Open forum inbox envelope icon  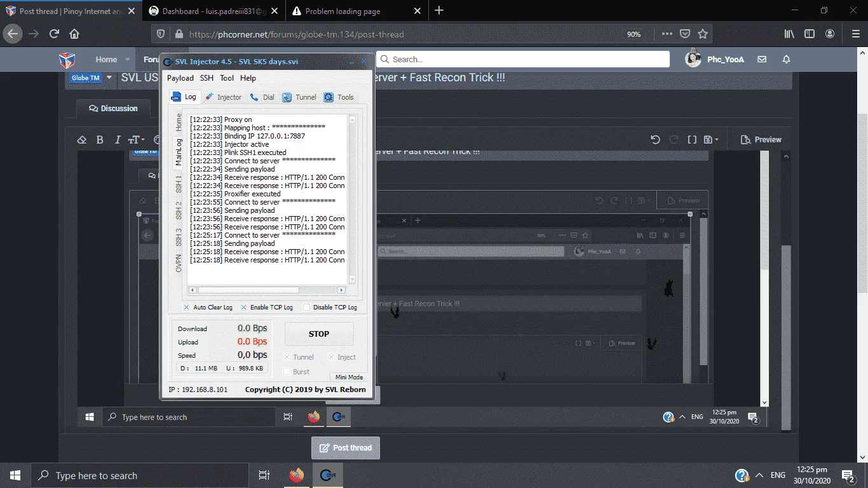tap(762, 59)
